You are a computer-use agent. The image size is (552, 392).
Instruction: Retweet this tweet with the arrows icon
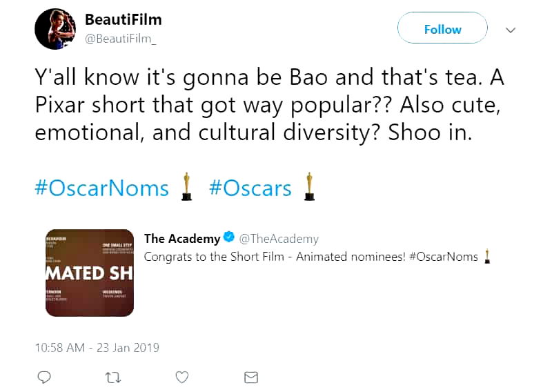tap(112, 377)
